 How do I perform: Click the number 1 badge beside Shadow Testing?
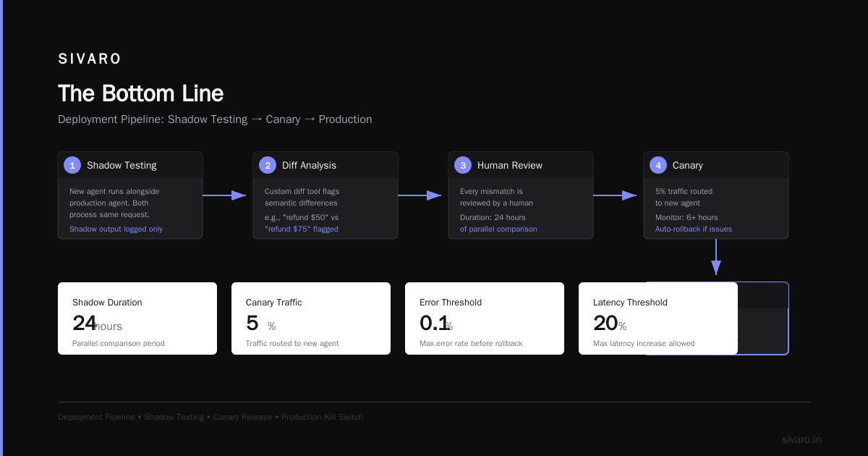(x=72, y=165)
